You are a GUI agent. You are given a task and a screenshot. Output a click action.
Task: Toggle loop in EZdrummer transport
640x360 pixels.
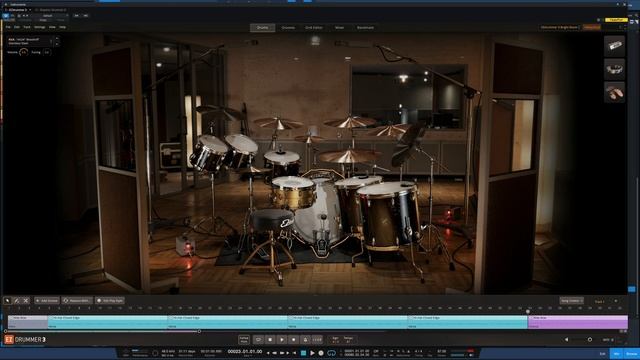[258, 339]
